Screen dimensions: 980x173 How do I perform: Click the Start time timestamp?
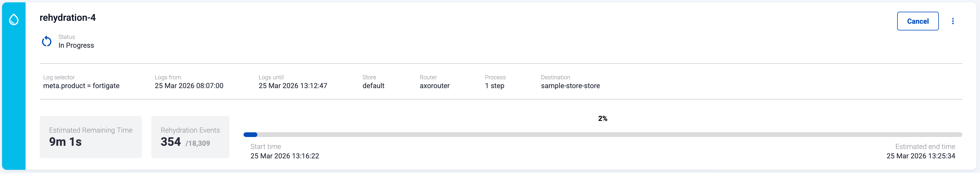click(x=285, y=156)
